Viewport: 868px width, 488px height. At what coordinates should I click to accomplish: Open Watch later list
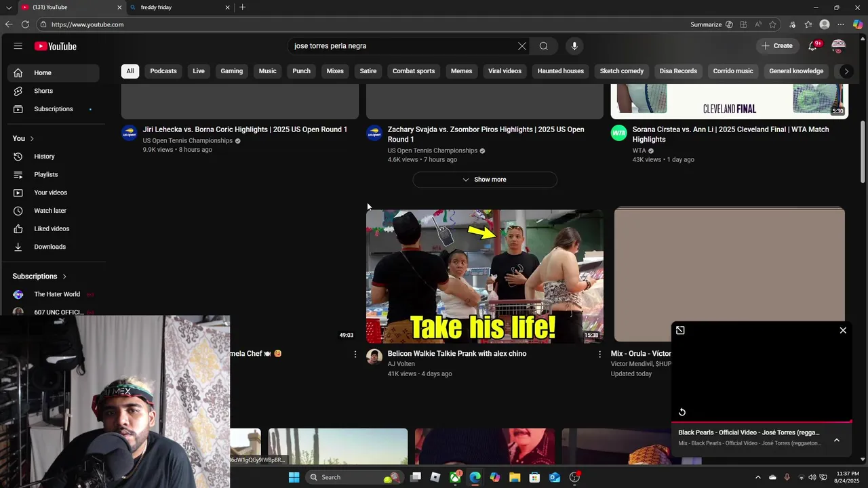(54, 211)
